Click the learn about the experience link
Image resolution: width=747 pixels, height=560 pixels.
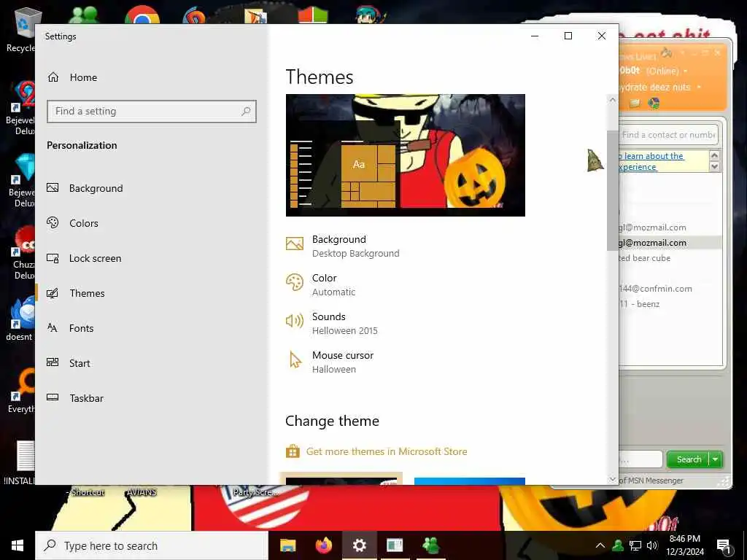[651, 161]
